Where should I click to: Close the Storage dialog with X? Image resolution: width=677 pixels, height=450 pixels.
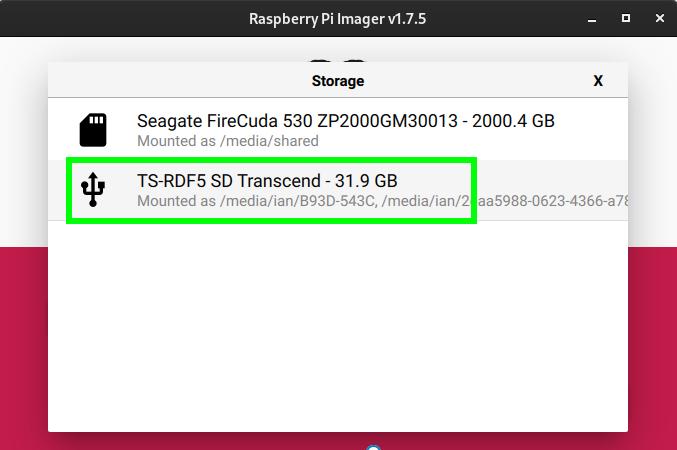pyautogui.click(x=598, y=81)
